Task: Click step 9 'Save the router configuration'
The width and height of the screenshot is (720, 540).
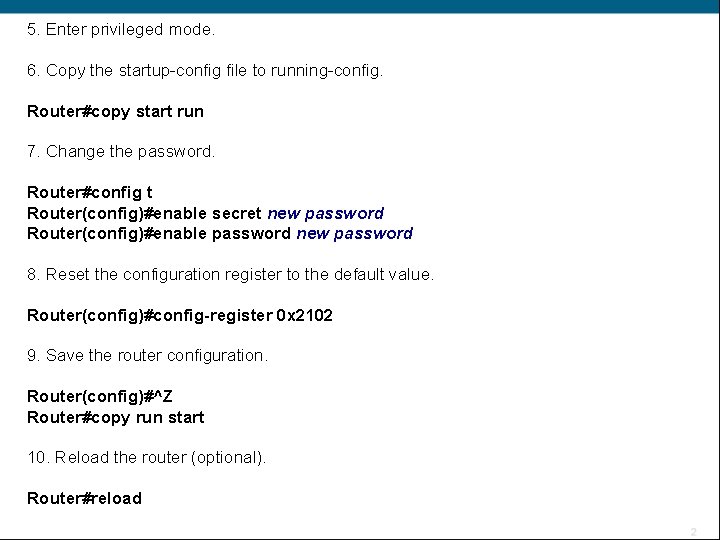Action: coord(148,356)
